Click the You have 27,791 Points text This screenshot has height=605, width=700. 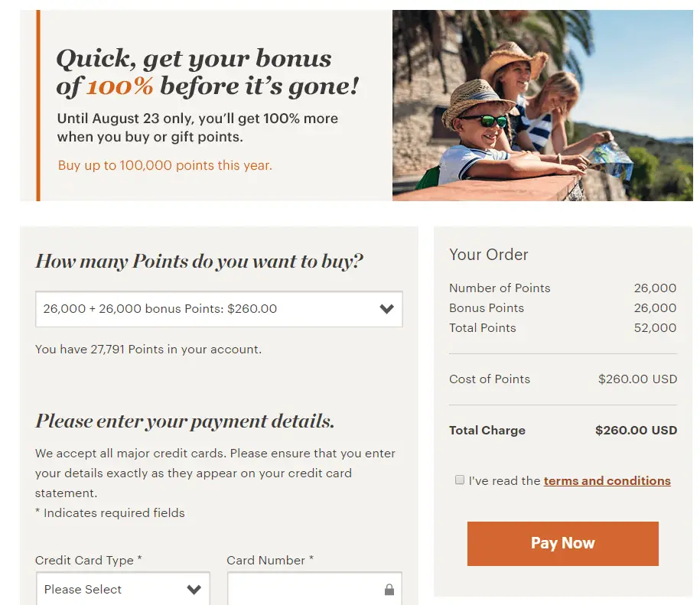click(148, 350)
